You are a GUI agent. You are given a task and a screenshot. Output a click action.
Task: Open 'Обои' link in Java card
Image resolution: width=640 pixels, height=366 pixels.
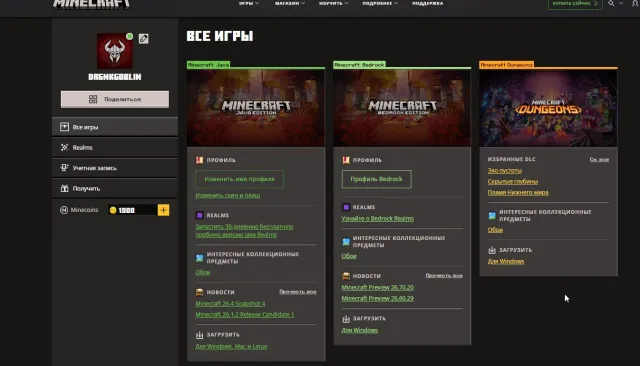coord(203,272)
